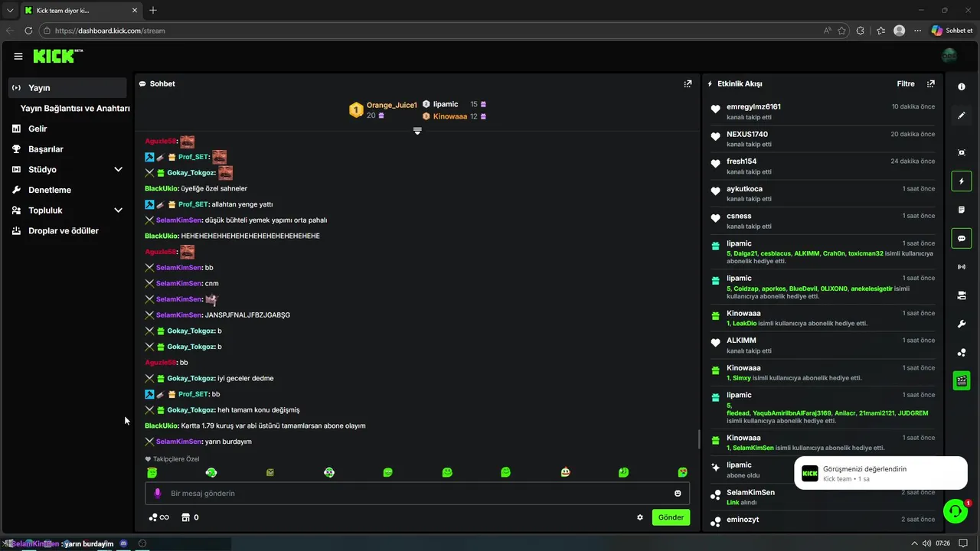
Task: Insert the burger-head emote
Action: click(x=565, y=472)
